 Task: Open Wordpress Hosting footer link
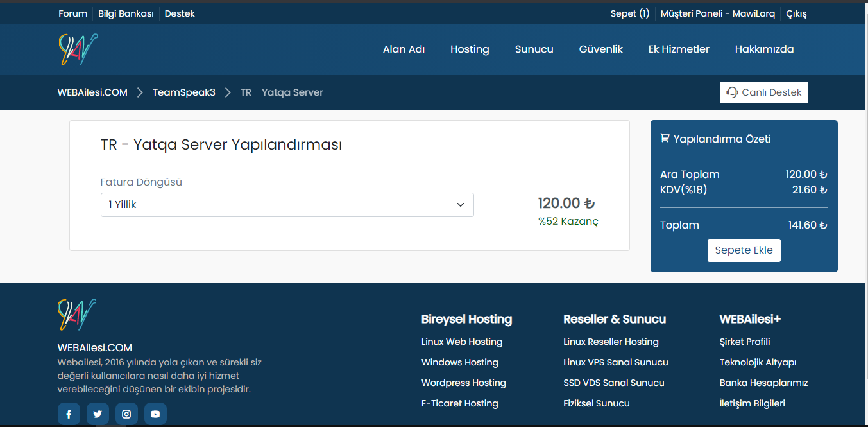click(x=464, y=383)
